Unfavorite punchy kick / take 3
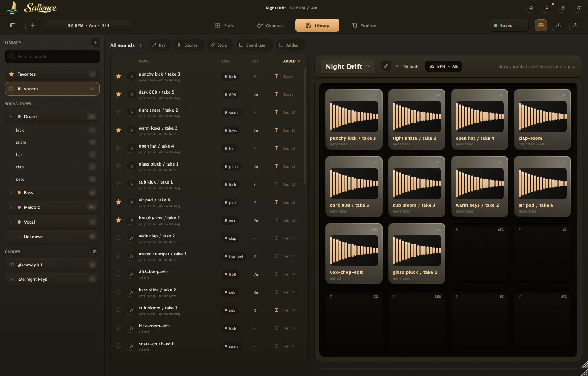 point(118,76)
